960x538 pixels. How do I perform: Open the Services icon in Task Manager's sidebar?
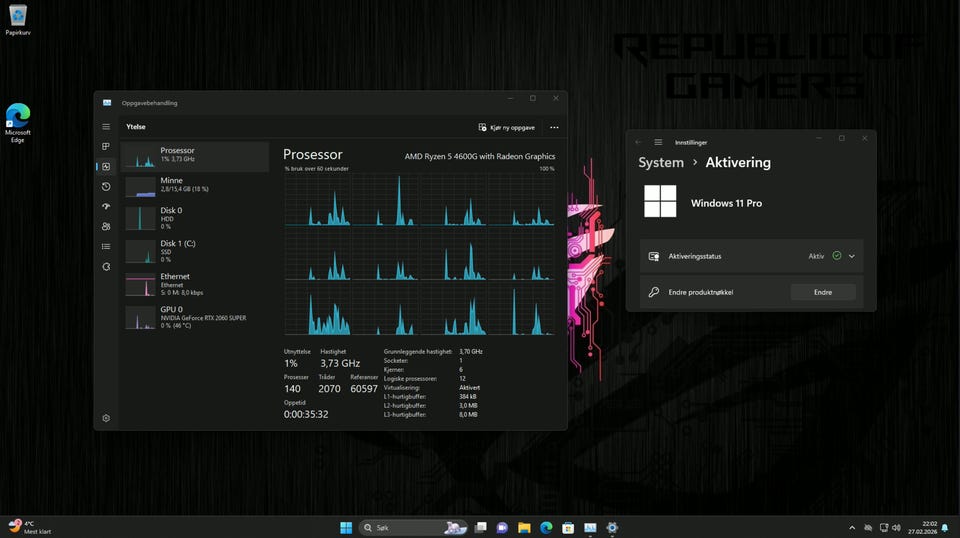[x=106, y=267]
